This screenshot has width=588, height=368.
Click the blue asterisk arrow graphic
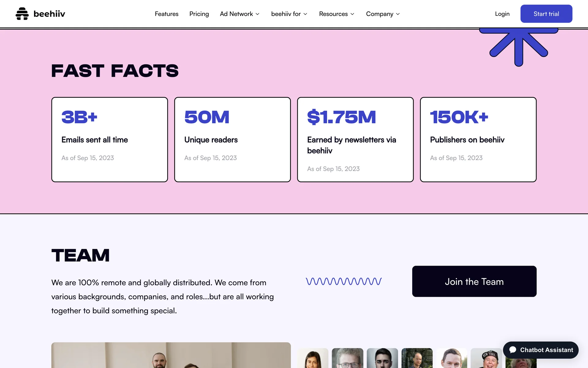[518, 46]
